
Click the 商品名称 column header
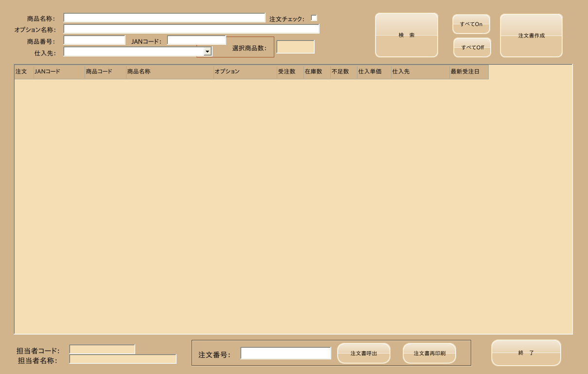click(170, 72)
